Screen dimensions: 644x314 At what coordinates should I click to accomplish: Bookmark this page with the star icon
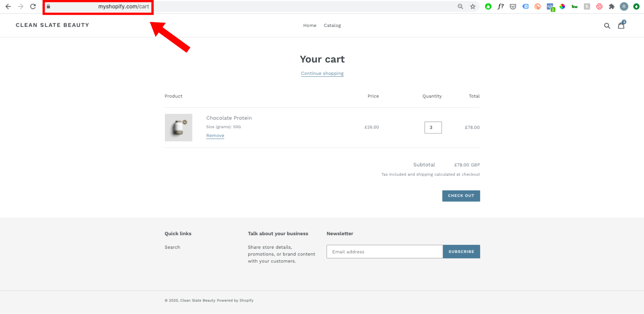tap(473, 6)
